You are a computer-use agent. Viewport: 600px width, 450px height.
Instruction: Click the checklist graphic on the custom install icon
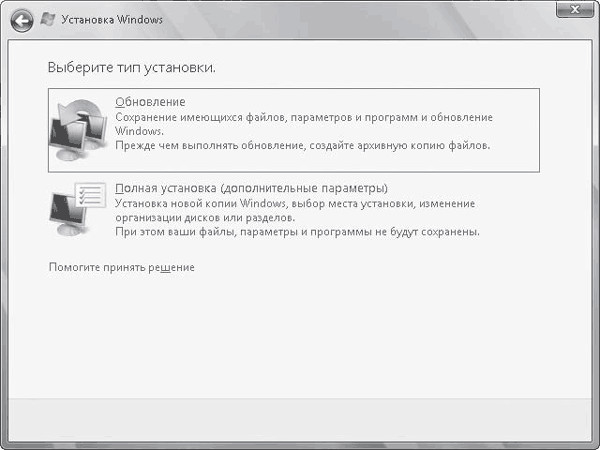91,194
